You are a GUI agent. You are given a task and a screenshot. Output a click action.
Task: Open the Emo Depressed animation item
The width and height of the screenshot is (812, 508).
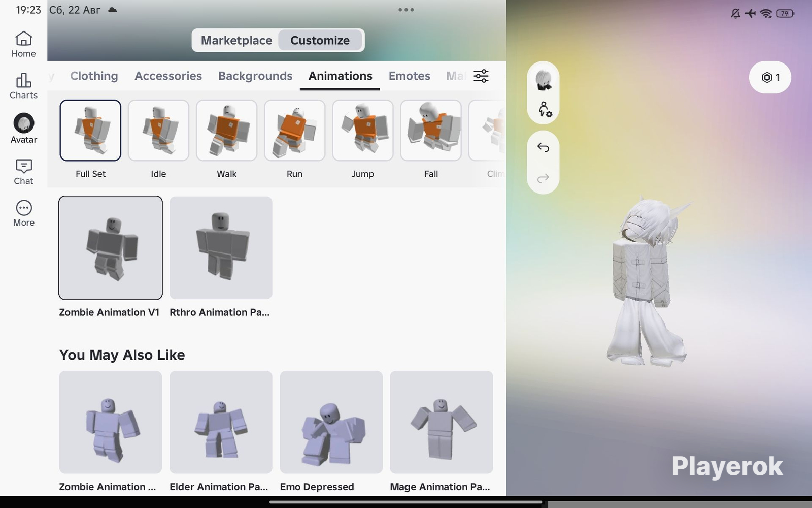coord(331,422)
